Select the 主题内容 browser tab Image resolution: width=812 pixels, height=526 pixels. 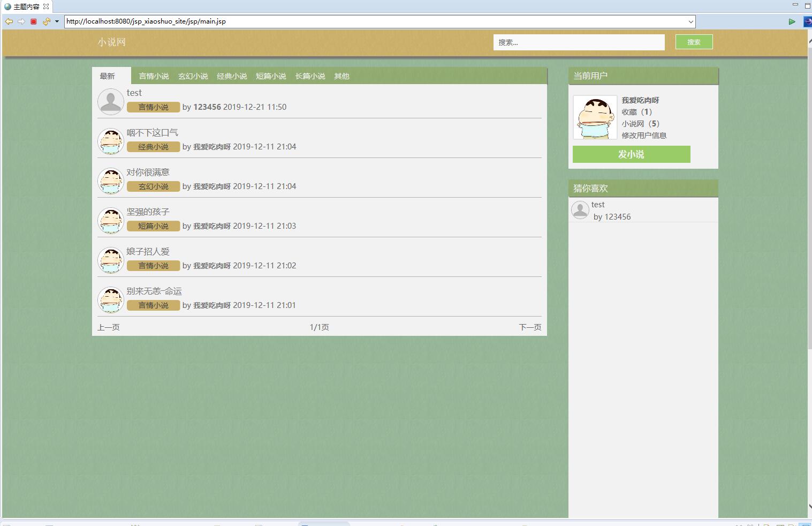click(x=26, y=6)
